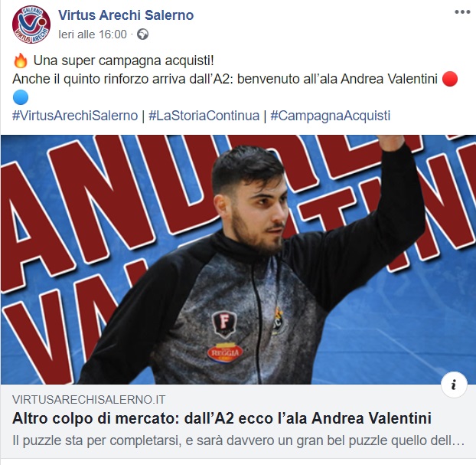Open the #VirtusArechiSalerno hashtag
Viewport: 476px width, 465px height.
click(x=75, y=116)
